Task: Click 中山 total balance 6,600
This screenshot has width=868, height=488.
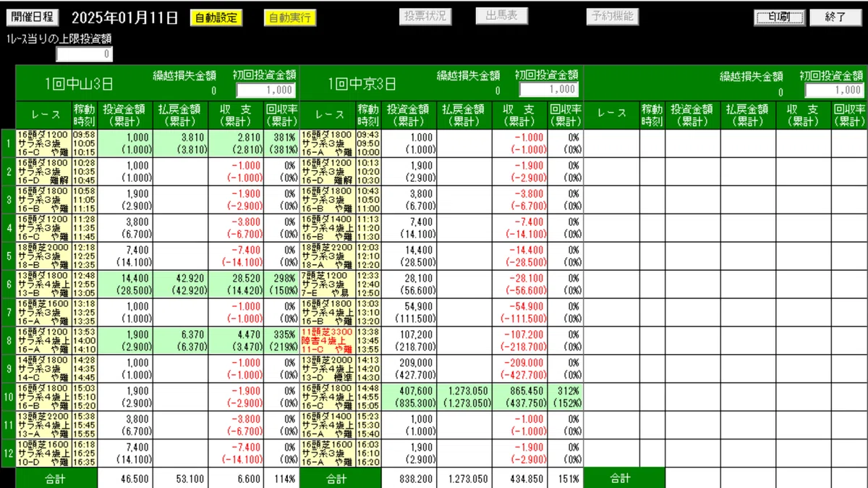Action: [x=236, y=479]
